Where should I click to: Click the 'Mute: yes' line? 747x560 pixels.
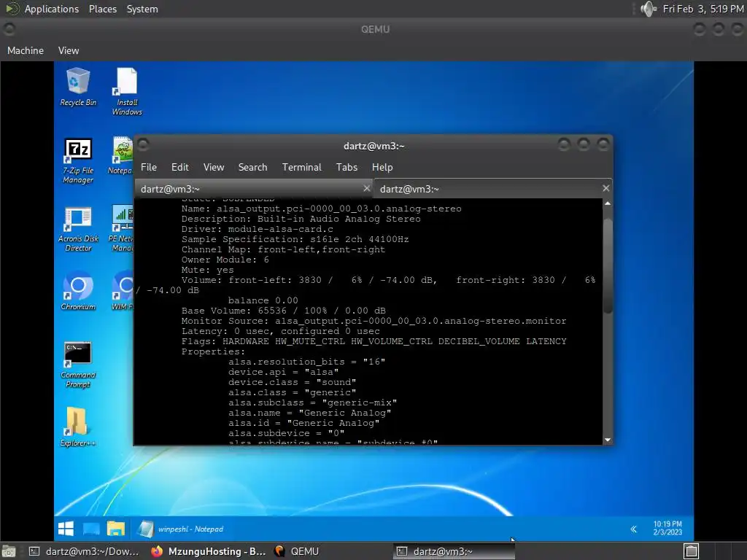click(208, 270)
